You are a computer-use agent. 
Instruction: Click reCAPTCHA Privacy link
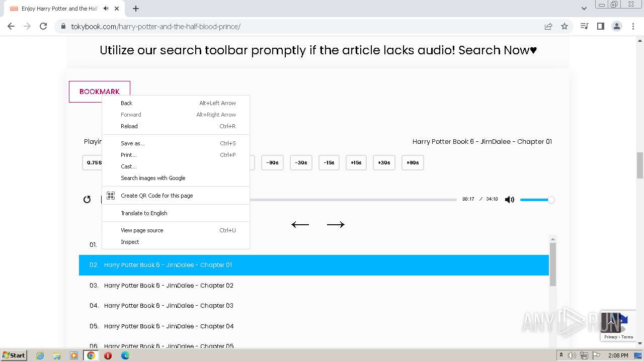tap(610, 337)
